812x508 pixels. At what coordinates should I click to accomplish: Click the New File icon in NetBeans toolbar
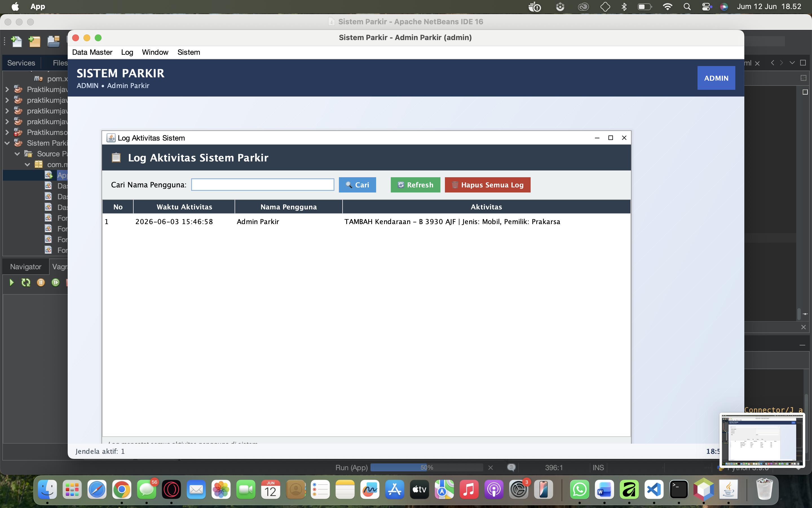tap(16, 41)
